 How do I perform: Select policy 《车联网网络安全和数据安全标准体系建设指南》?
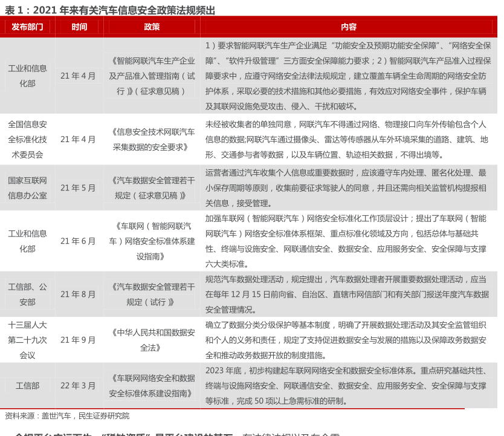pos(152,386)
